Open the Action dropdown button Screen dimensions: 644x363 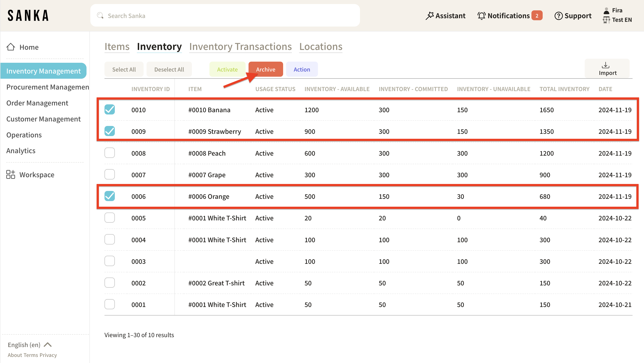[x=302, y=69]
